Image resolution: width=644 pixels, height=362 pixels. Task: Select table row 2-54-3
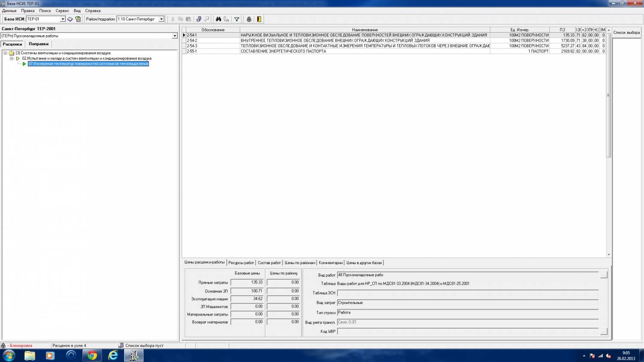[394, 46]
